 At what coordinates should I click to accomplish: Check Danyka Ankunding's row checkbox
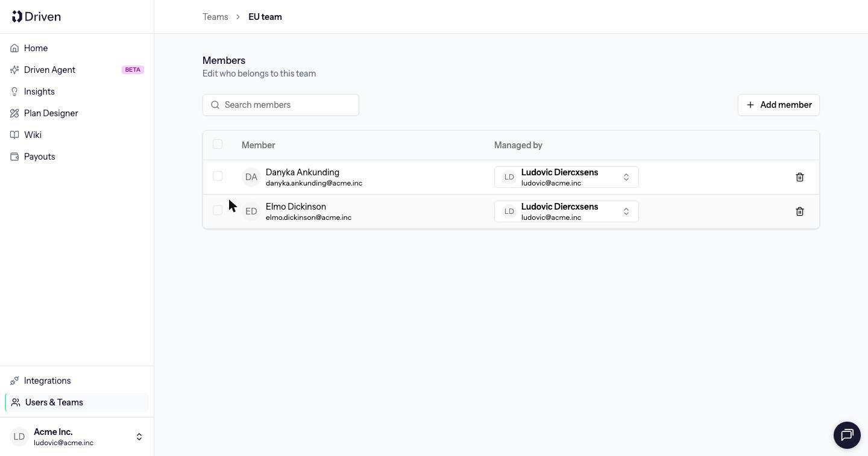pyautogui.click(x=218, y=176)
